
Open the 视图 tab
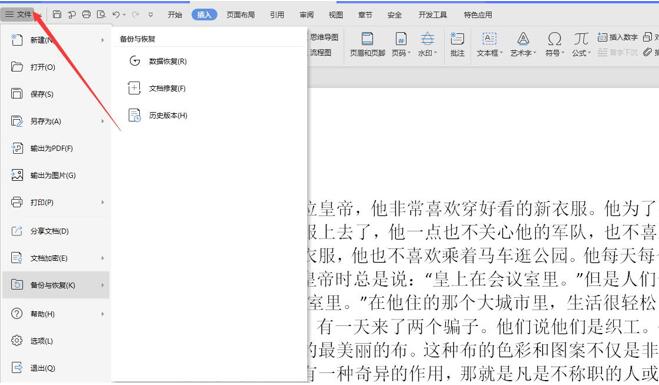click(335, 15)
